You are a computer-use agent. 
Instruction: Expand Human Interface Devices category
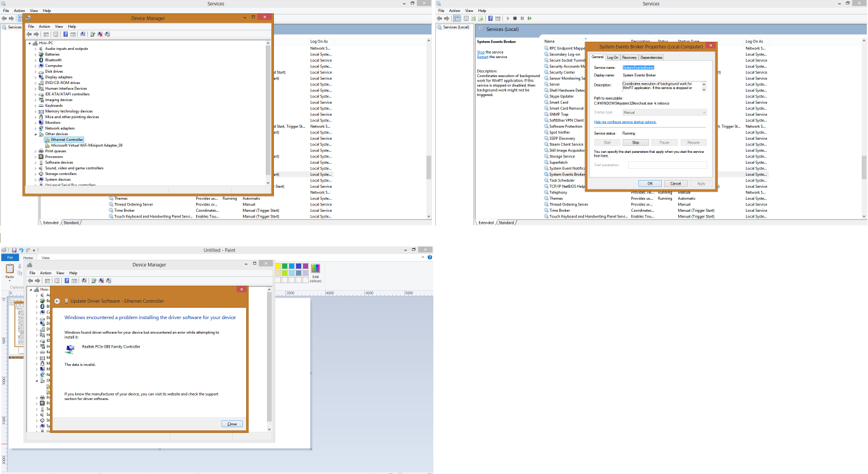[x=36, y=88]
